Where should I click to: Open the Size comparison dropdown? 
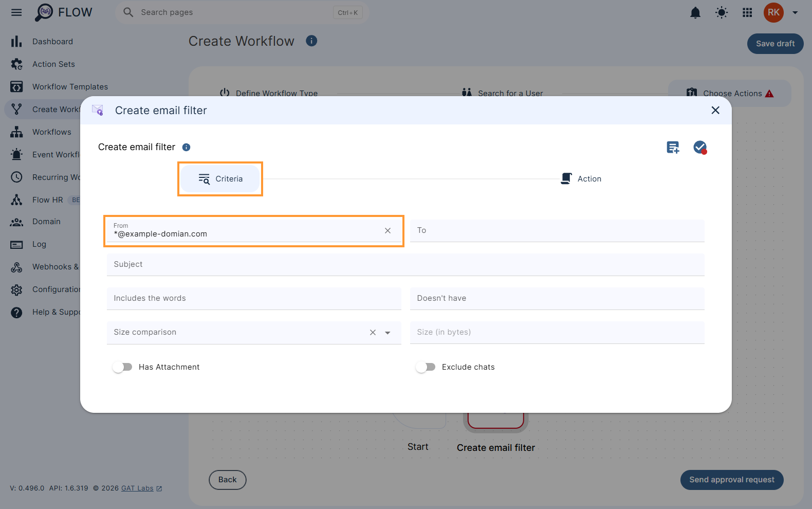tap(388, 333)
